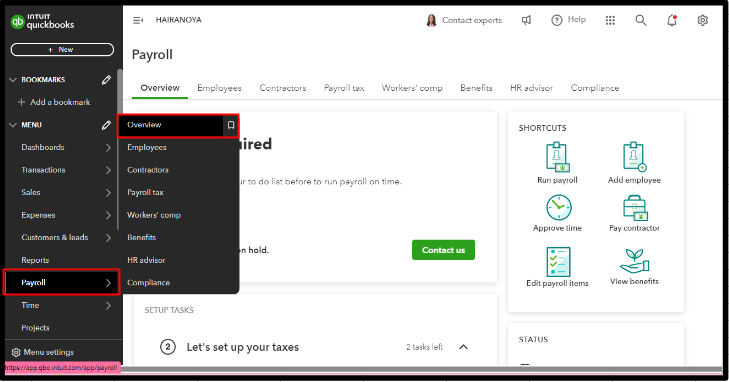Viewport: 729px width, 382px height.
Task: Expand the Expenses submenu arrow
Action: click(108, 215)
